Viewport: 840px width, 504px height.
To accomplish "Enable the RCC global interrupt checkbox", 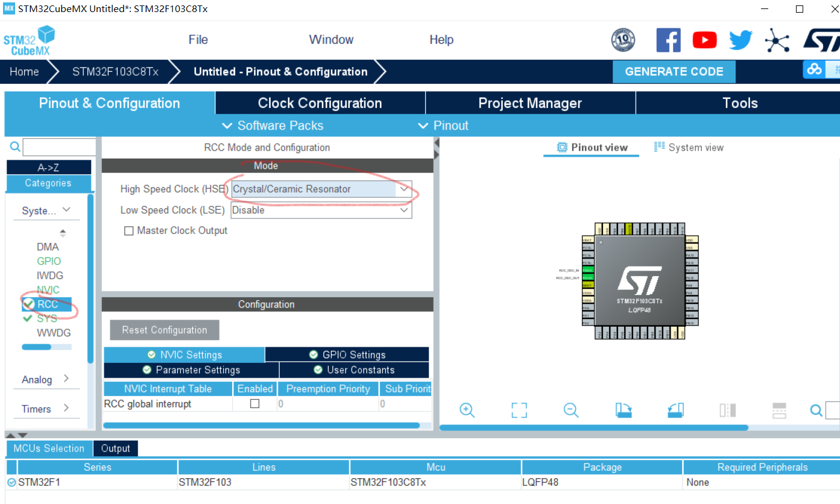I will 255,404.
